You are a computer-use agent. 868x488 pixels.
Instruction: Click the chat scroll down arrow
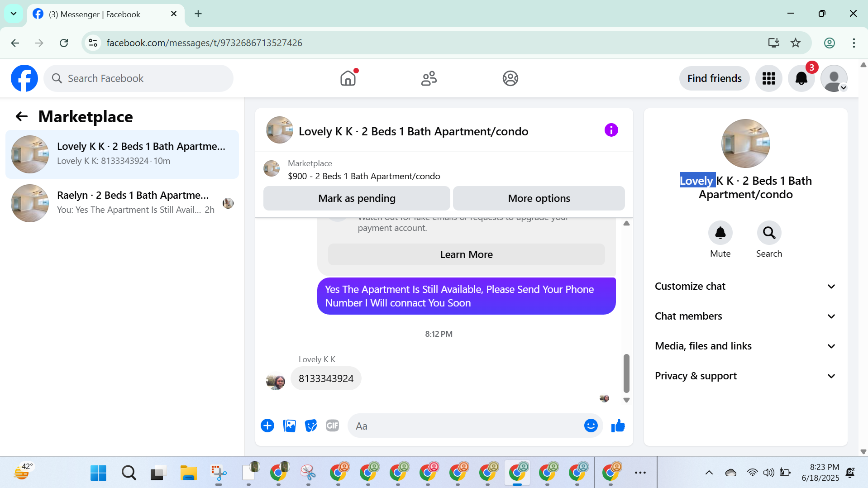coord(626,400)
